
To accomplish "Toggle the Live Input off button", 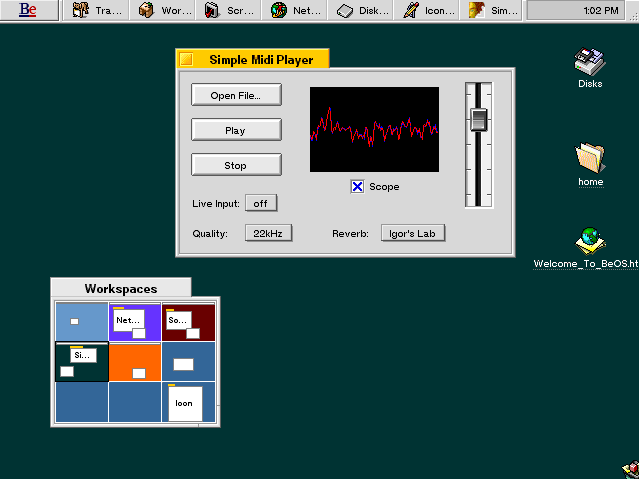I will (260, 203).
